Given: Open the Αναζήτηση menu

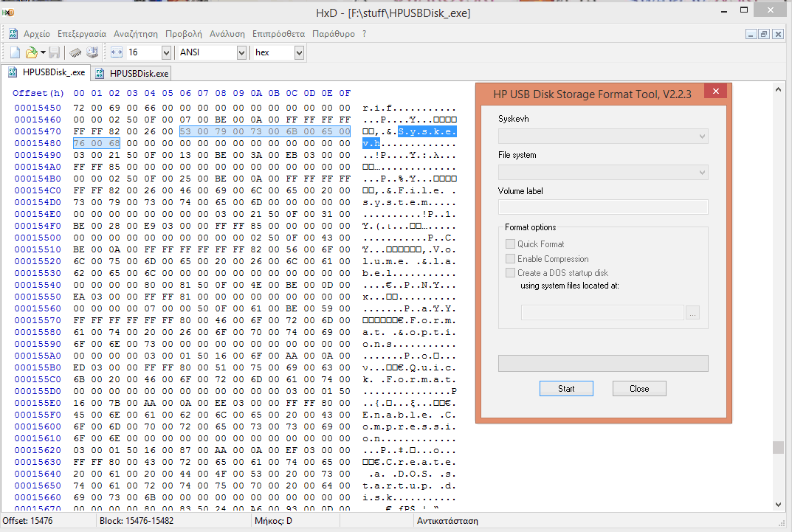Looking at the screenshot, I should coord(135,34).
